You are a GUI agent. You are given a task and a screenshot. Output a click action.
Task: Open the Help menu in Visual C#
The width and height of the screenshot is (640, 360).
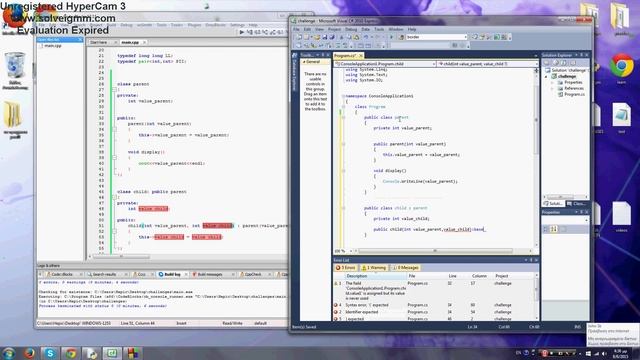pyautogui.click(x=412, y=29)
